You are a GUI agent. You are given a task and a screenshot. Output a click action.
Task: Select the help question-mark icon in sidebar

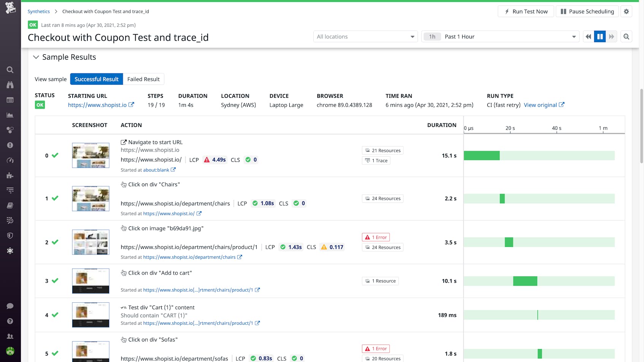[x=10, y=321]
